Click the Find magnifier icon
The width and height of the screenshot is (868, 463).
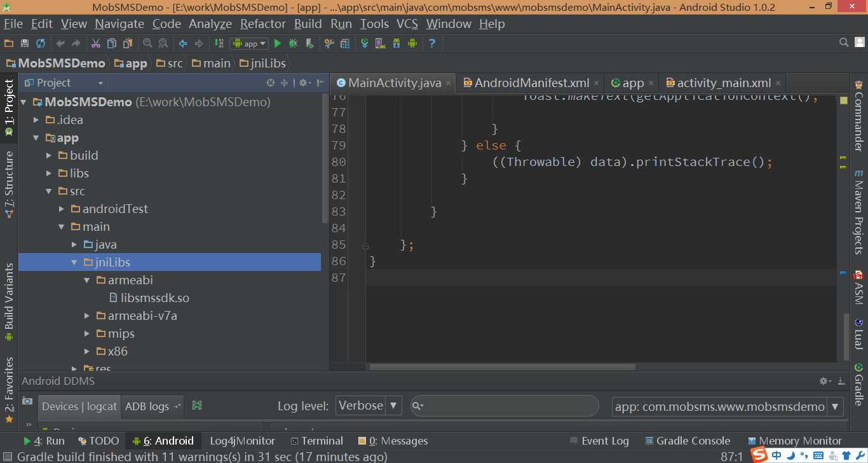[x=147, y=43]
